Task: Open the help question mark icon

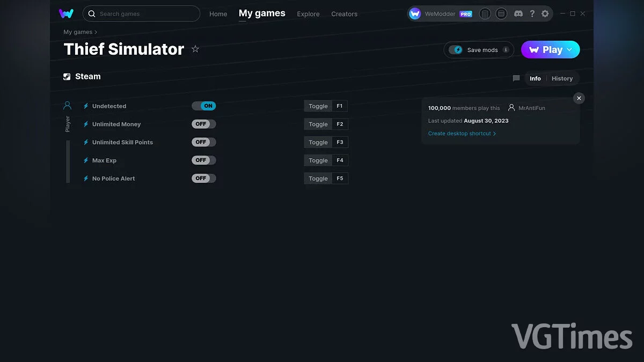Action: [532, 14]
